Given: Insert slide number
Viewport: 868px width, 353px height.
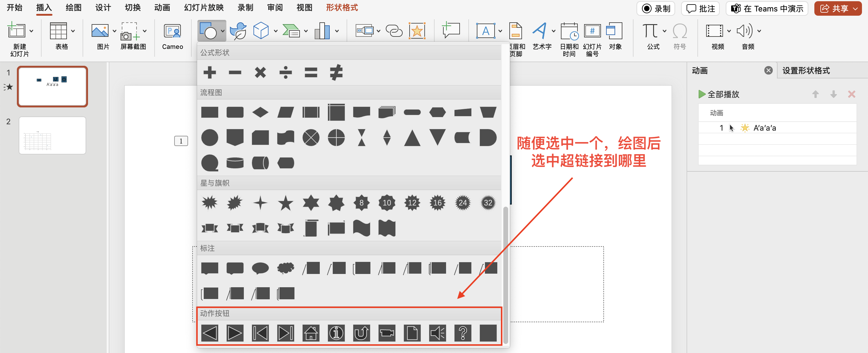Looking at the screenshot, I should [592, 39].
